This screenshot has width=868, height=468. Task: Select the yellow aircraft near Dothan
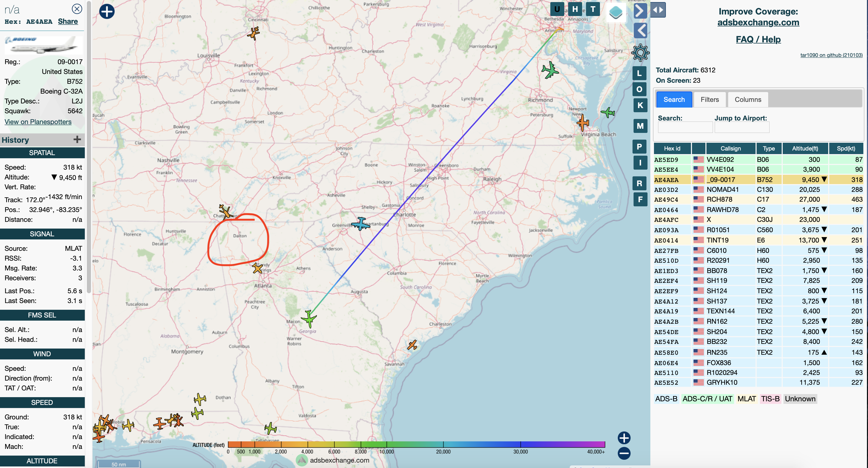click(200, 399)
